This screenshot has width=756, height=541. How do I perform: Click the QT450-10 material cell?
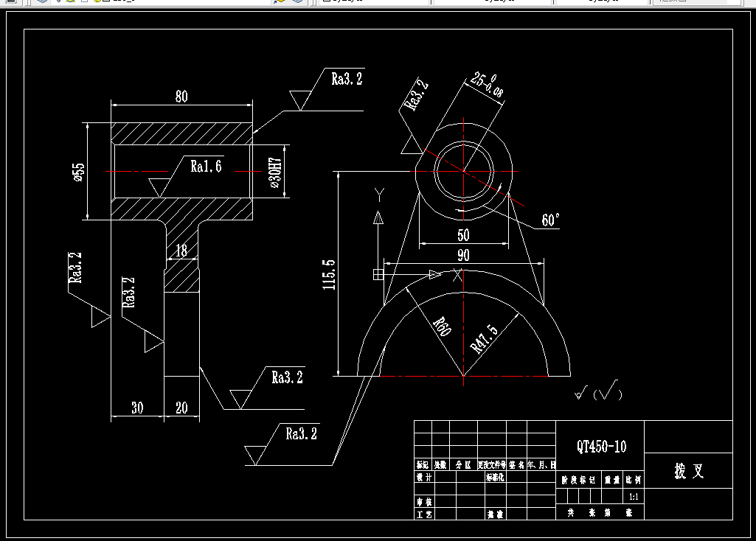click(600, 446)
